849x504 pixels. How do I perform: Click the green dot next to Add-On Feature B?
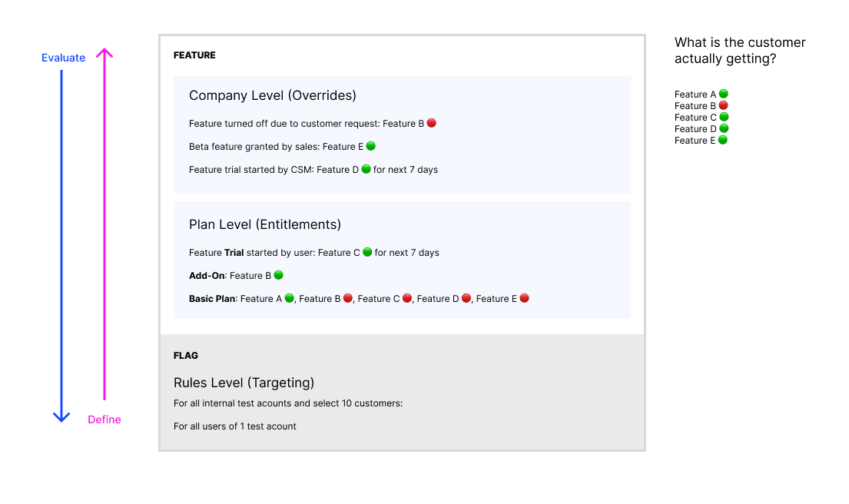point(279,275)
